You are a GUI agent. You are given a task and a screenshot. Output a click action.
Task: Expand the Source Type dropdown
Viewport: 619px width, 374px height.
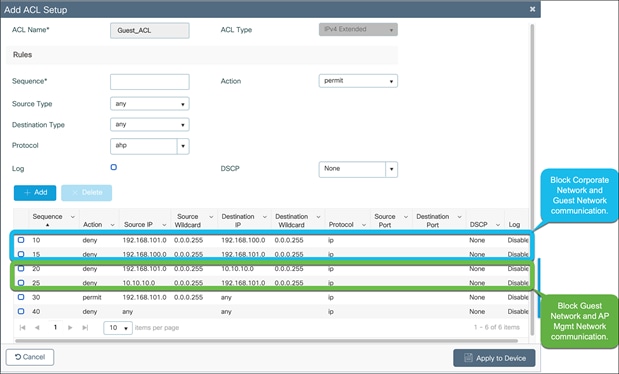[x=150, y=104]
